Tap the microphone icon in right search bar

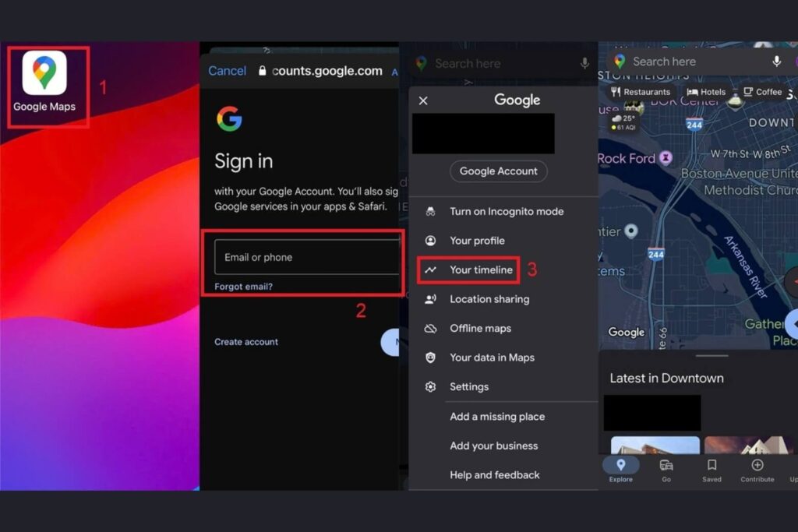(776, 62)
